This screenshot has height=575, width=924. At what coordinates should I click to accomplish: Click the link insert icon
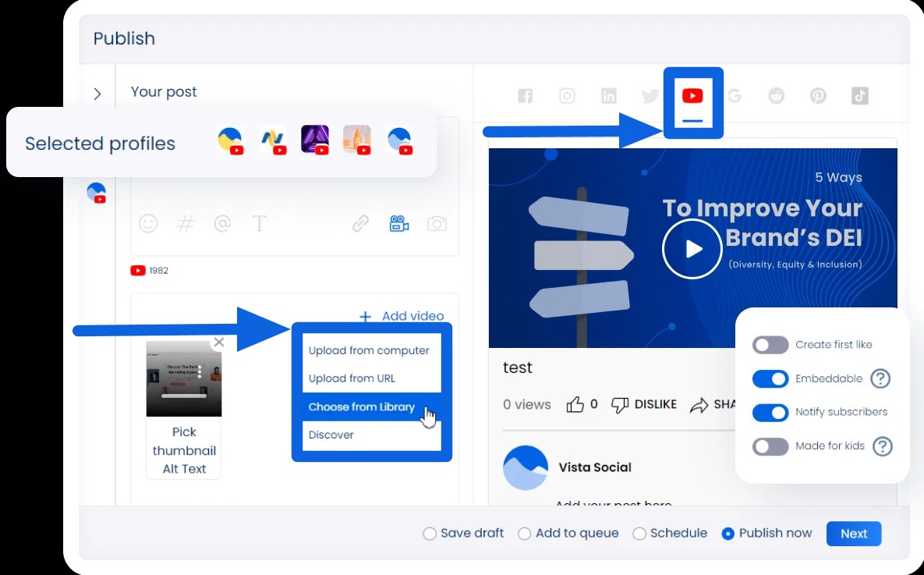[360, 224]
